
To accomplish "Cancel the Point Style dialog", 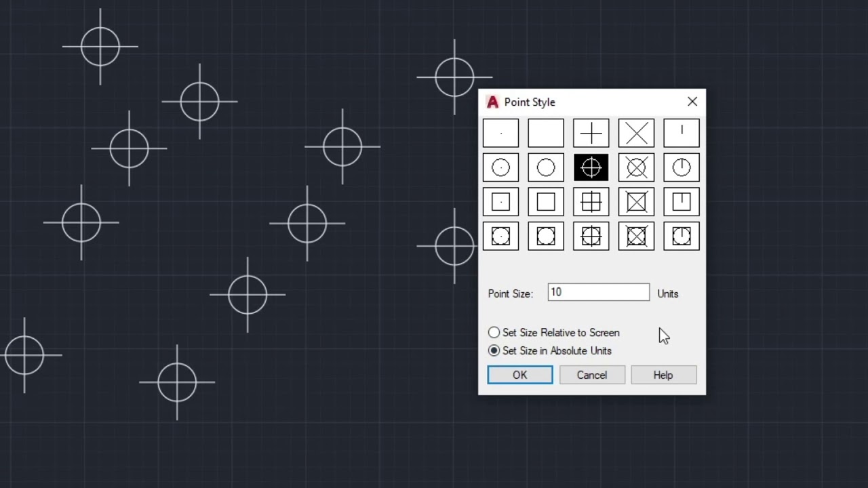I will (592, 375).
